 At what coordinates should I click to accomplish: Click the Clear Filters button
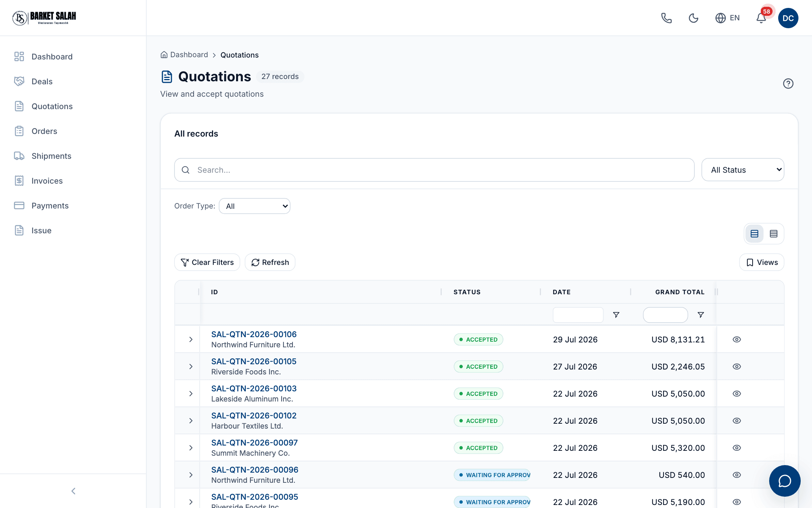click(x=207, y=262)
